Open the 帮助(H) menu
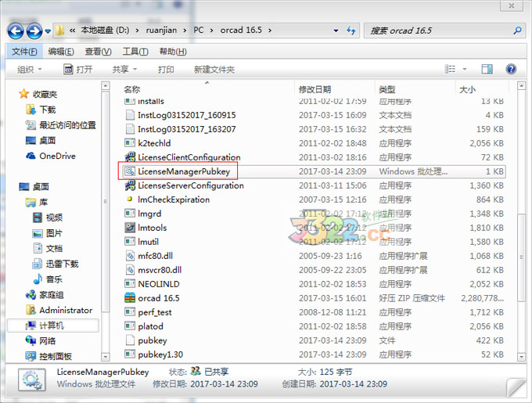 tap(173, 52)
